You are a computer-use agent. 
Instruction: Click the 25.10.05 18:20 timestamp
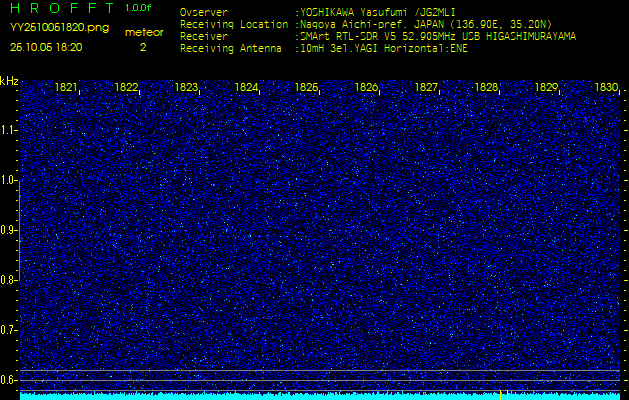click(46, 47)
